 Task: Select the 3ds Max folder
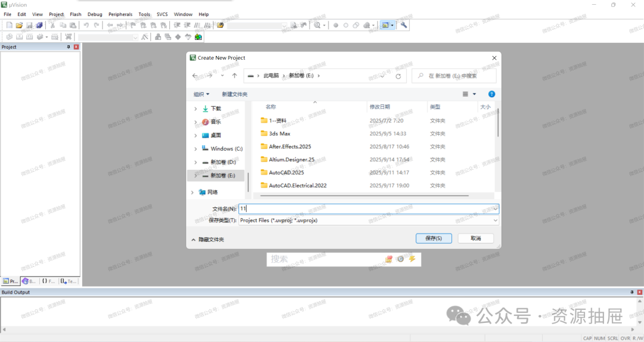280,134
